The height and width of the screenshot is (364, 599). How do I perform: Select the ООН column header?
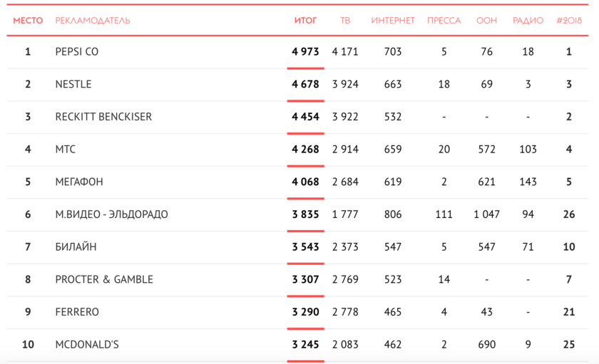pos(486,21)
